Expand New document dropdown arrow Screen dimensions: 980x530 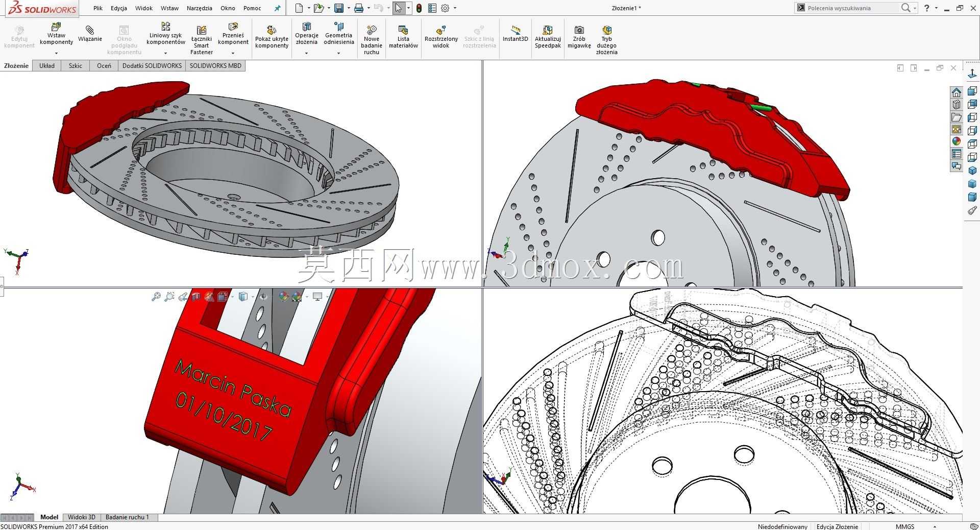pos(308,8)
